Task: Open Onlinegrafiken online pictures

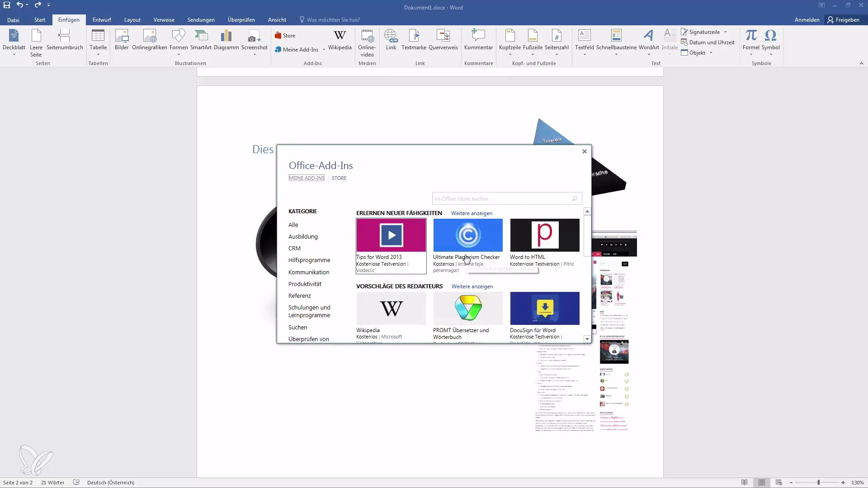Action: point(150,40)
